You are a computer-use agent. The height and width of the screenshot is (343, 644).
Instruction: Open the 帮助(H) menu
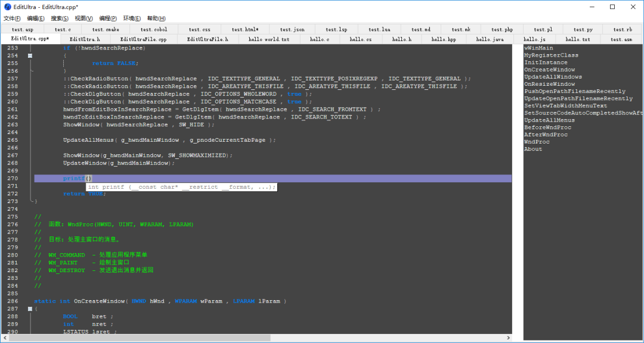[x=156, y=18]
